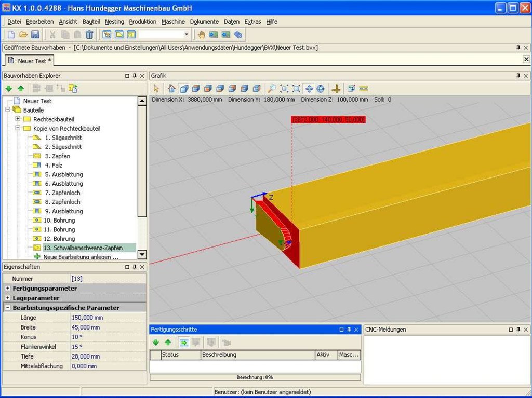Click the magnifying glass zoom icon
The image size is (532, 398).
[x=272, y=89]
